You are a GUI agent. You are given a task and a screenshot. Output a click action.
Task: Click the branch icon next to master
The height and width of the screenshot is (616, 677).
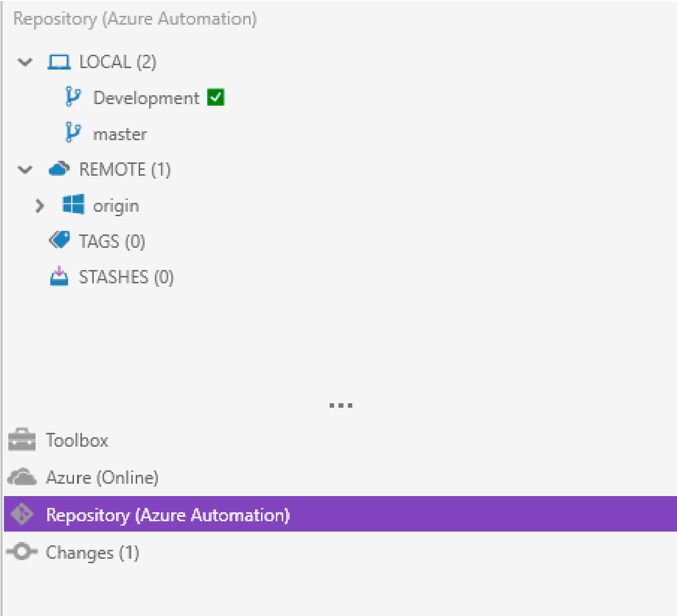click(73, 133)
